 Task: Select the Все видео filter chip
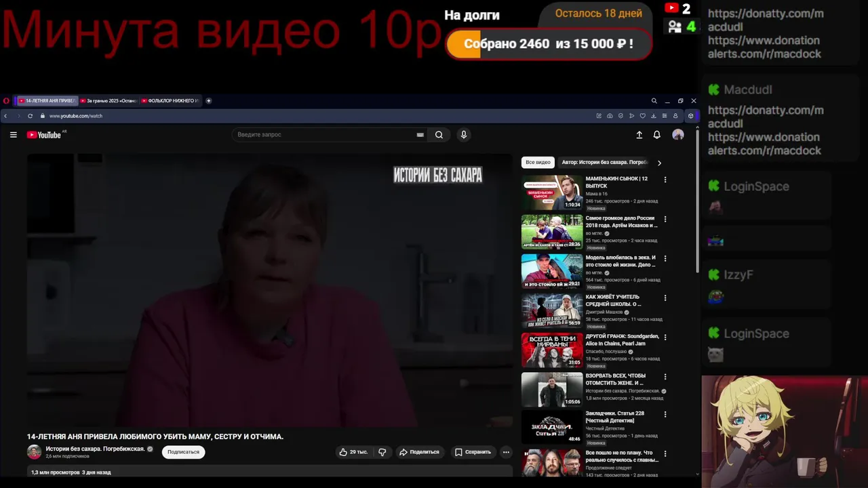tap(538, 163)
